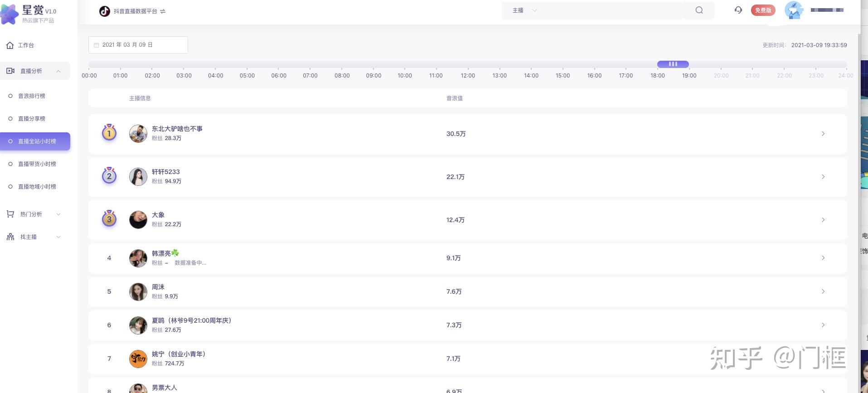The width and height of the screenshot is (868, 393).
Task: Jump to 12:00 on the hour timeline
Action: (468, 76)
